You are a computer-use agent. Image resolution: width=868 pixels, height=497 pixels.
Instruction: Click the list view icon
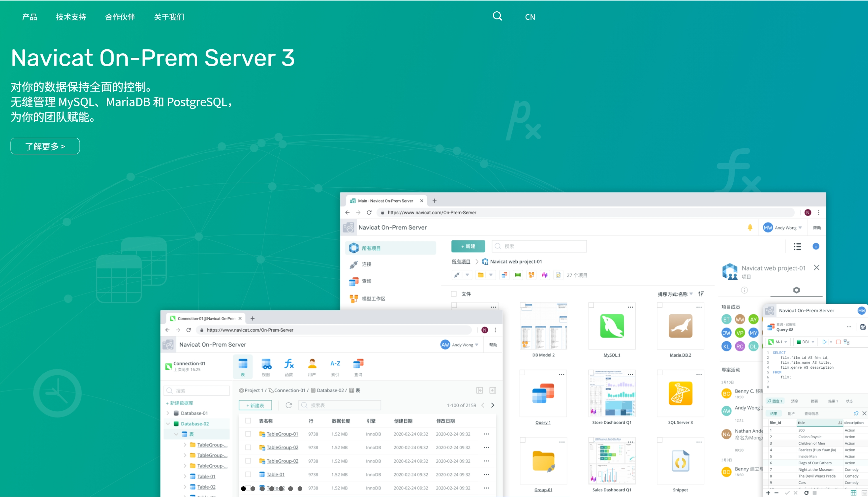(797, 246)
